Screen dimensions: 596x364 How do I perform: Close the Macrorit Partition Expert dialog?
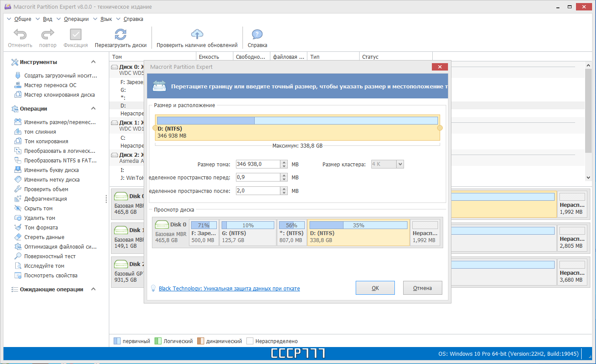(x=440, y=67)
